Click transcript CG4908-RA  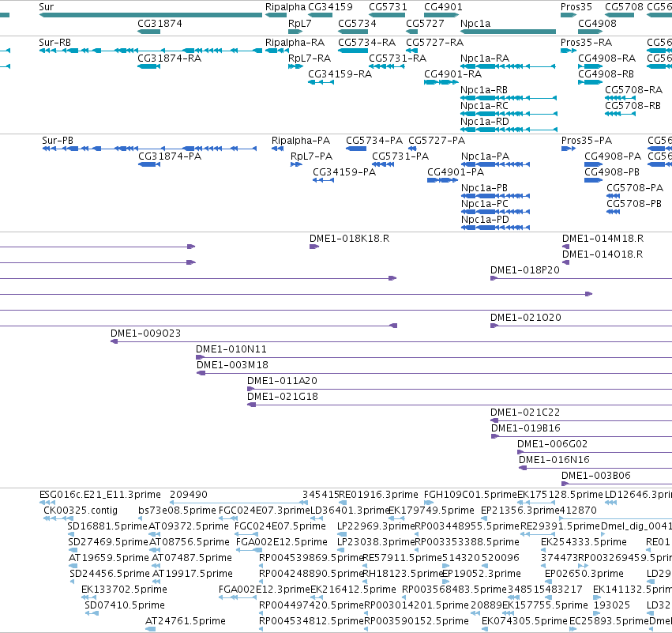coord(590,66)
